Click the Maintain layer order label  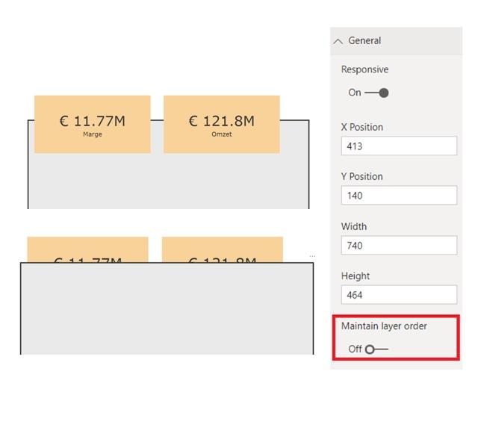pos(384,326)
